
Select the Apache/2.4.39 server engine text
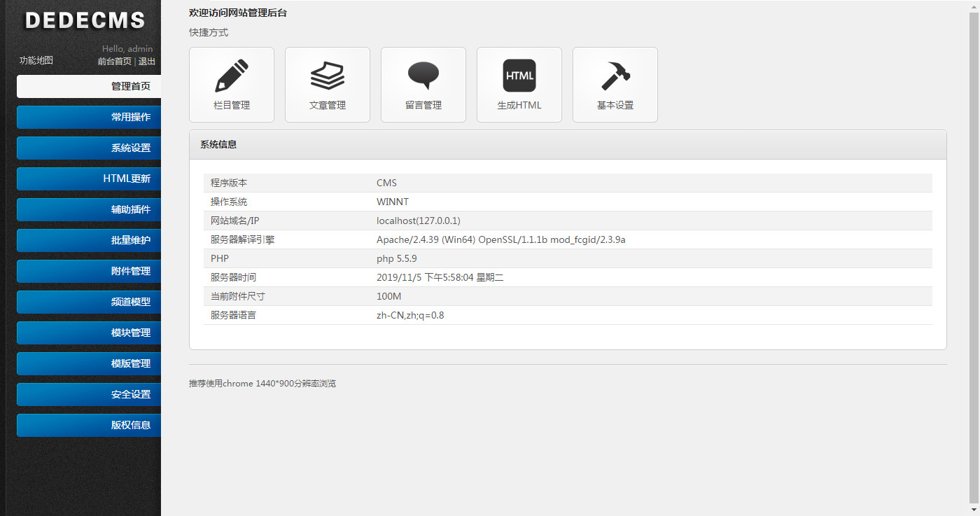click(x=501, y=240)
